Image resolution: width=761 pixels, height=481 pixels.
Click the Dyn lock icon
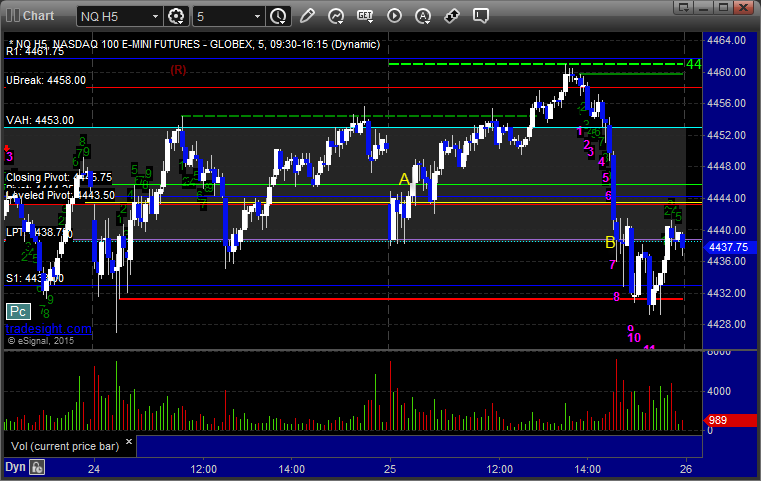(37, 467)
